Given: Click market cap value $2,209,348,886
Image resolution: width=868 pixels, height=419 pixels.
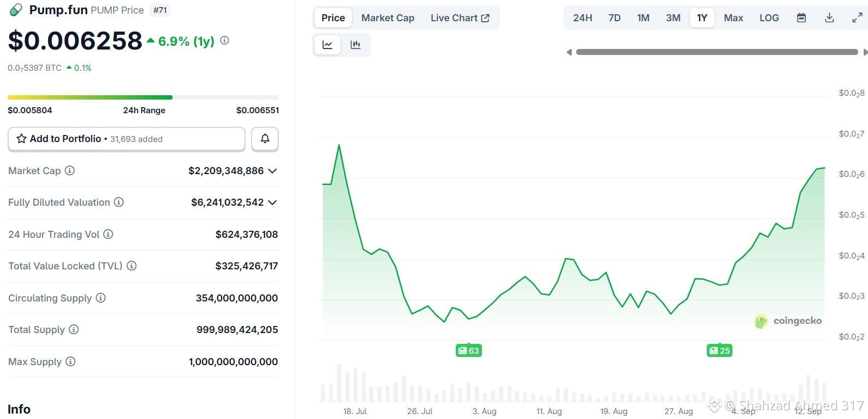Looking at the screenshot, I should 226,171.
